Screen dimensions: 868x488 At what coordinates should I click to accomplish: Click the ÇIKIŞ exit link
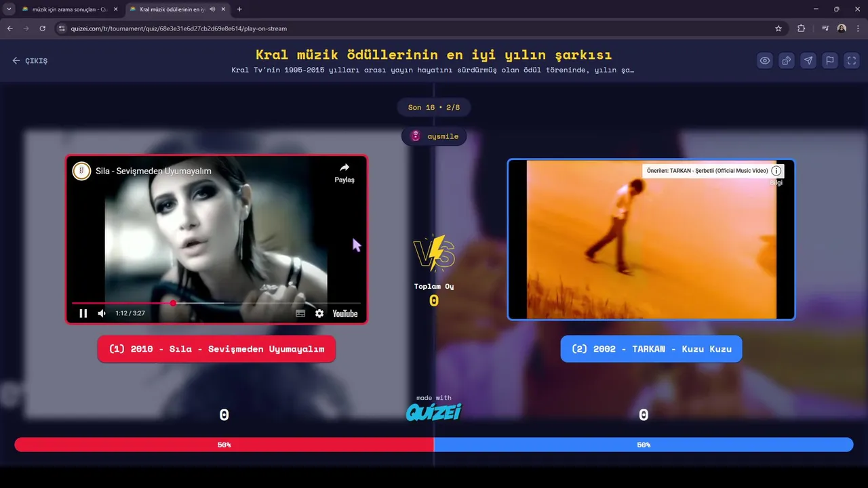pos(30,60)
